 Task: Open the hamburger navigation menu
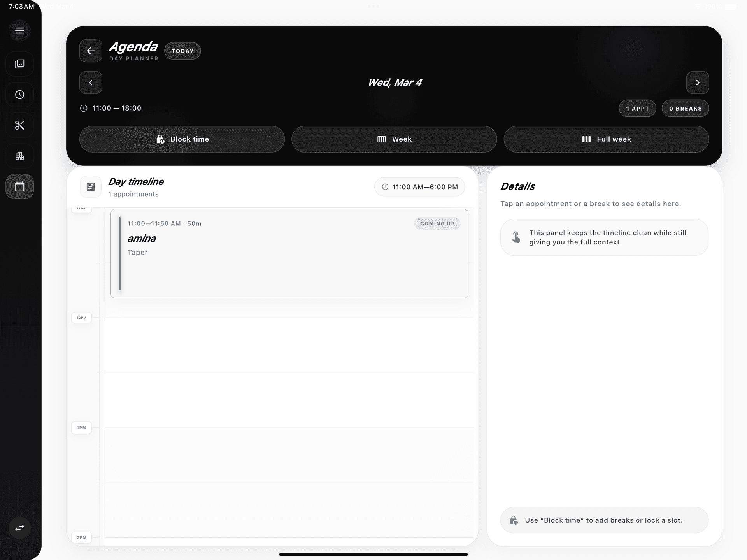tap(19, 30)
